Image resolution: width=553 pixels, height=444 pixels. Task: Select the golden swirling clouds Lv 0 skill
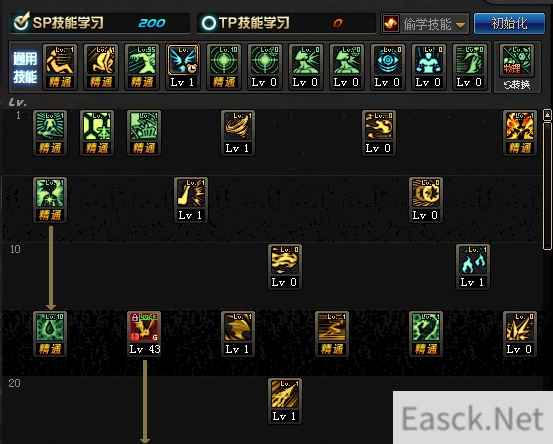(x=285, y=267)
